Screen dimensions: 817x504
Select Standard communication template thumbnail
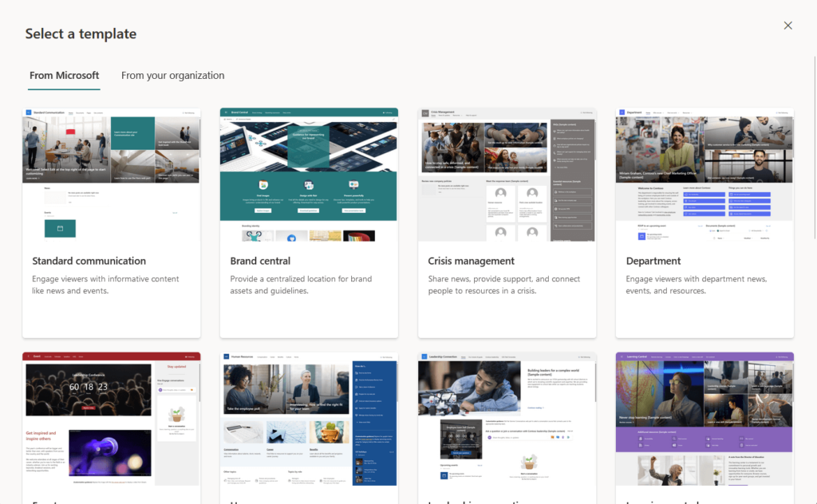(x=112, y=175)
